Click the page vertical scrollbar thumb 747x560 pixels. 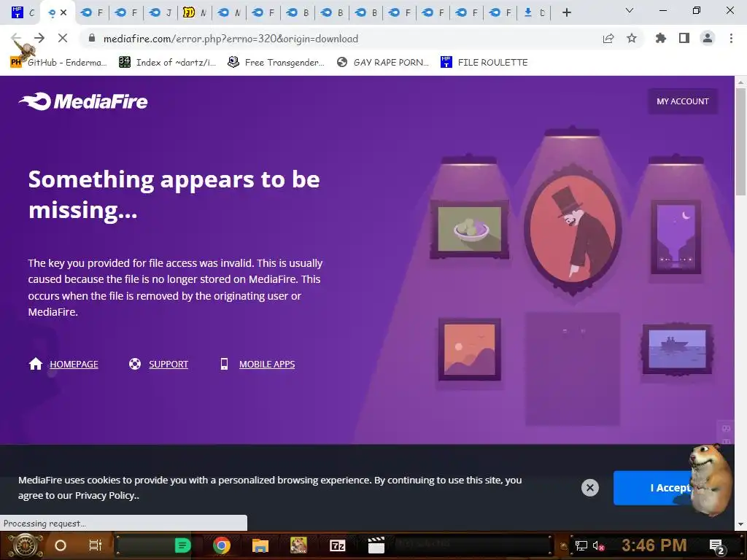tap(740, 141)
